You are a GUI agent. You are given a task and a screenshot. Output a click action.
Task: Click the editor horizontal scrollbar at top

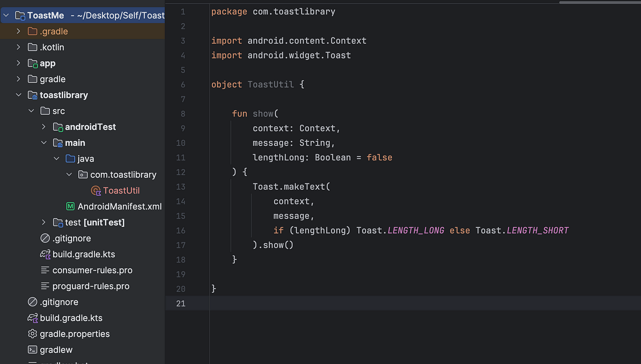point(600,2)
